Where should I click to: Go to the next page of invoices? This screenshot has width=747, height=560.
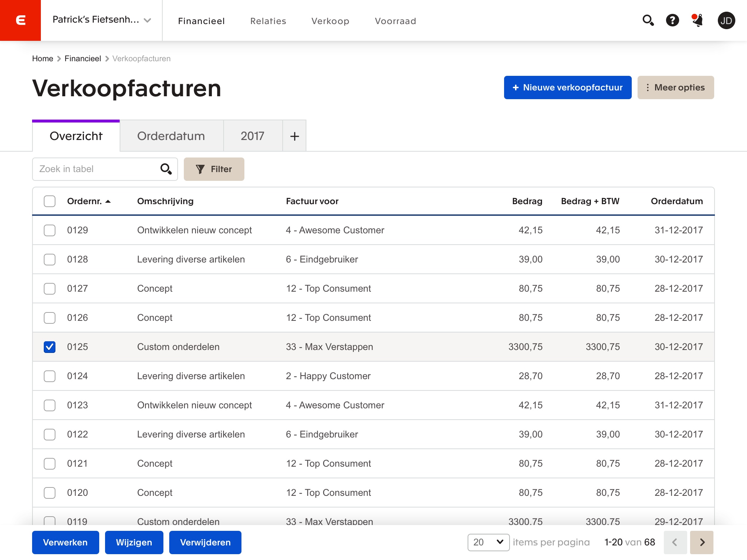701,542
